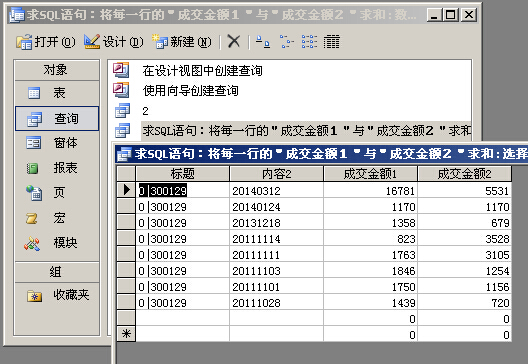Click the 成交金额2 column header

(x=464, y=174)
